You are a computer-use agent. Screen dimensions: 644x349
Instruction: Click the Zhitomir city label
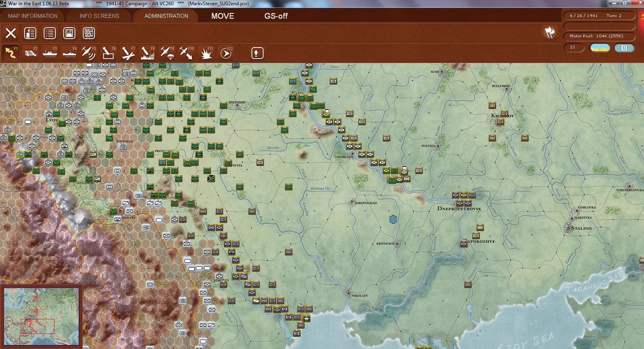click(x=237, y=102)
